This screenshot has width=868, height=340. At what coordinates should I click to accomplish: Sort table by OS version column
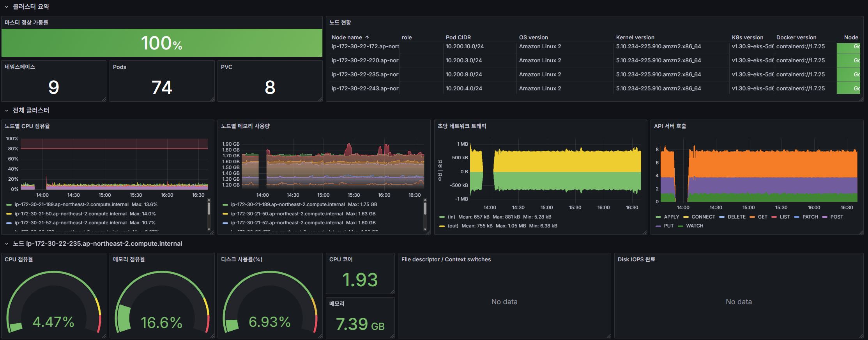(x=534, y=37)
